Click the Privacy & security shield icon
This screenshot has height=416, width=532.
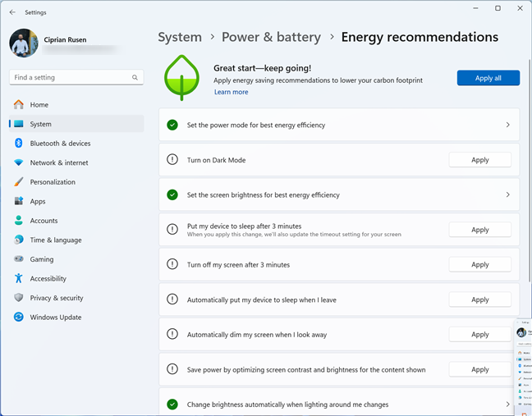[x=19, y=298]
